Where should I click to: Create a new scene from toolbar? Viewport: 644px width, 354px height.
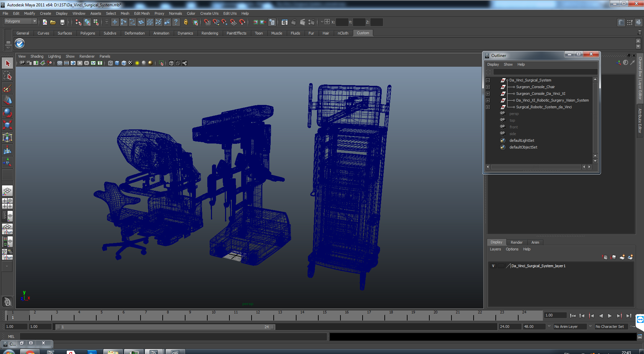point(45,22)
